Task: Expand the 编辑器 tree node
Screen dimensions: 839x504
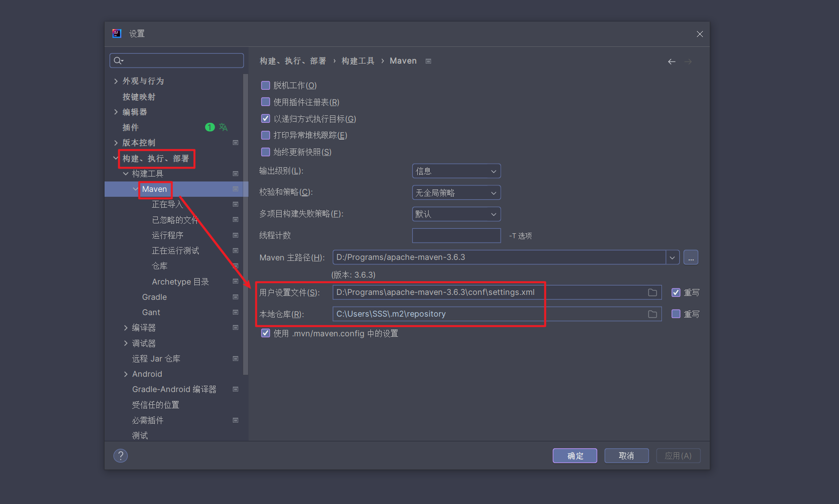Action: click(x=116, y=112)
